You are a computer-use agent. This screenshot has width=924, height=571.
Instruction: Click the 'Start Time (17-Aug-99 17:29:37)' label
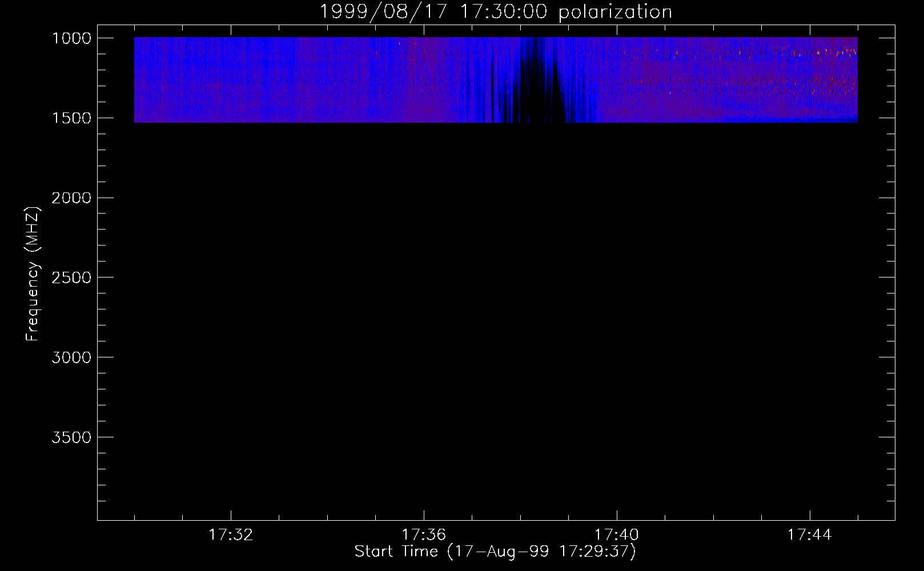[495, 552]
